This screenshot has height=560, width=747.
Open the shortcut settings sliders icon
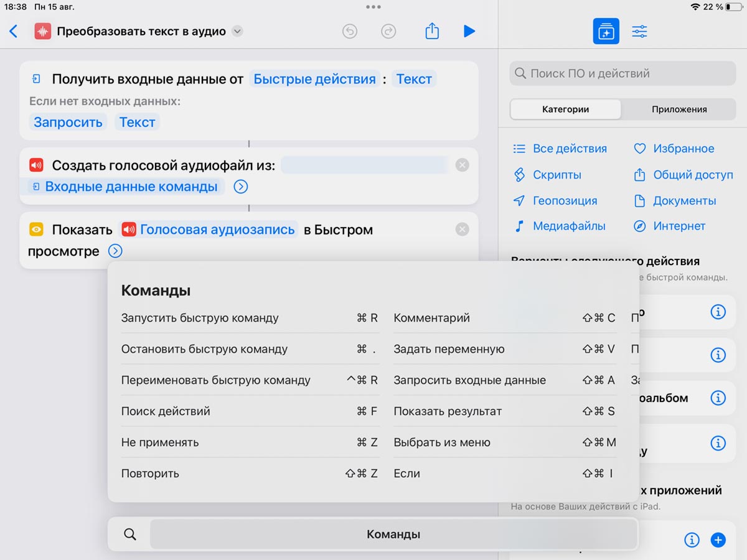(x=639, y=31)
